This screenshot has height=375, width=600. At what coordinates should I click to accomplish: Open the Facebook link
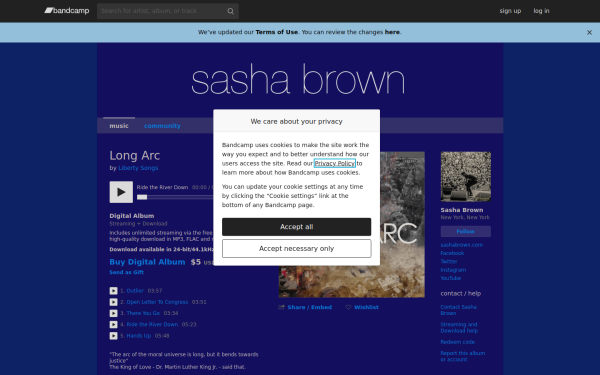[452, 253]
